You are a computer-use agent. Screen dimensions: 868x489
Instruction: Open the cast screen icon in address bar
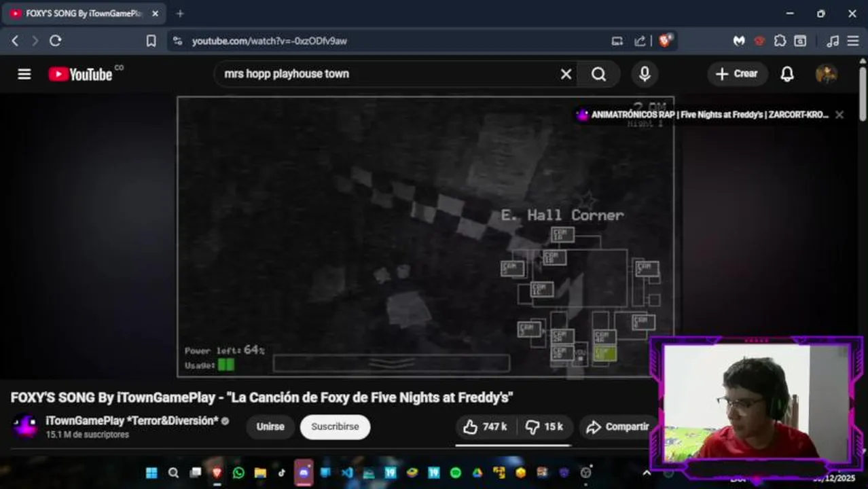point(617,41)
